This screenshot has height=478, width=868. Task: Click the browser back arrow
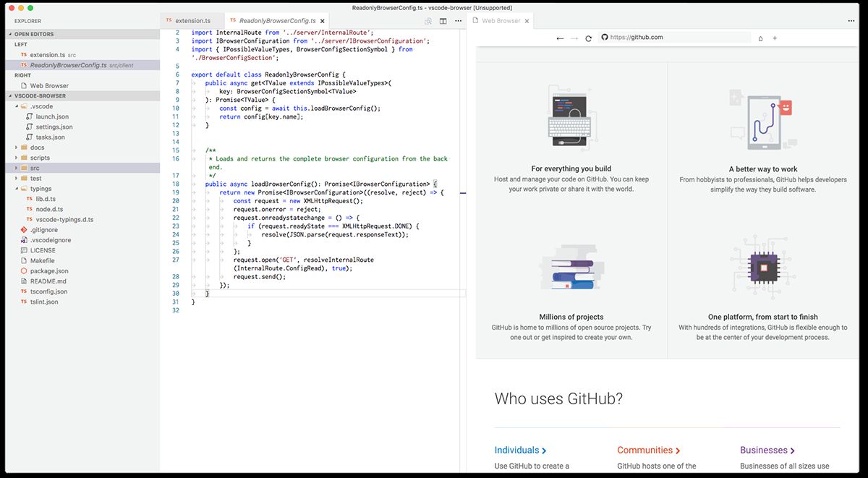pyautogui.click(x=560, y=38)
